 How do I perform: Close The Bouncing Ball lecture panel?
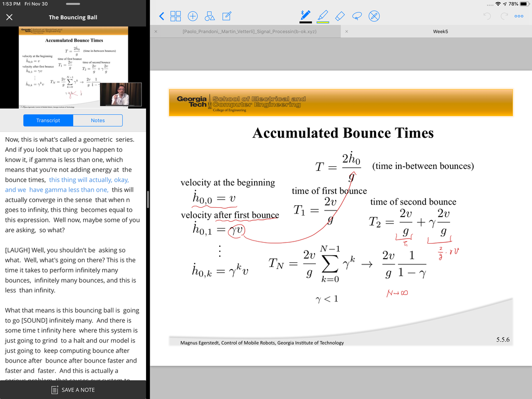click(9, 17)
